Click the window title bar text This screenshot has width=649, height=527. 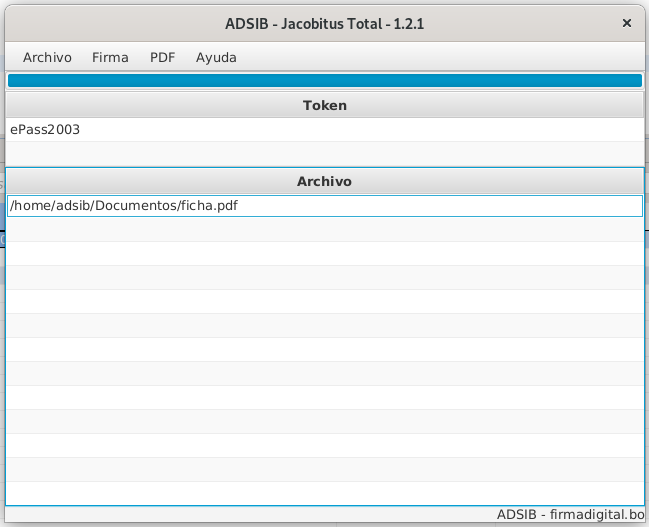tap(324, 24)
